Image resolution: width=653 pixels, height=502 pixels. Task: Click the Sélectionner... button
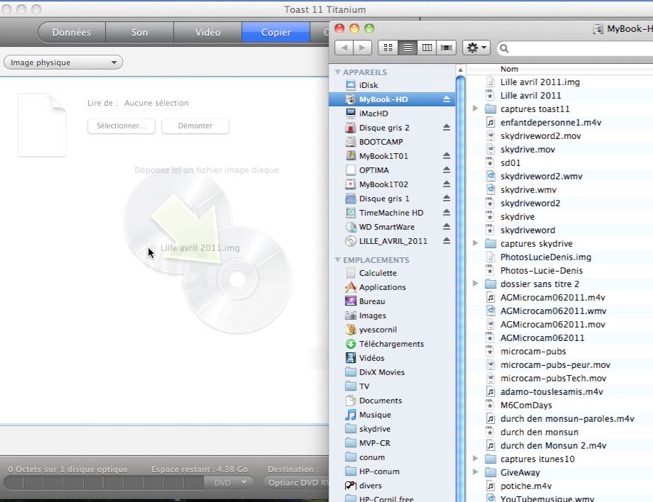coord(121,126)
